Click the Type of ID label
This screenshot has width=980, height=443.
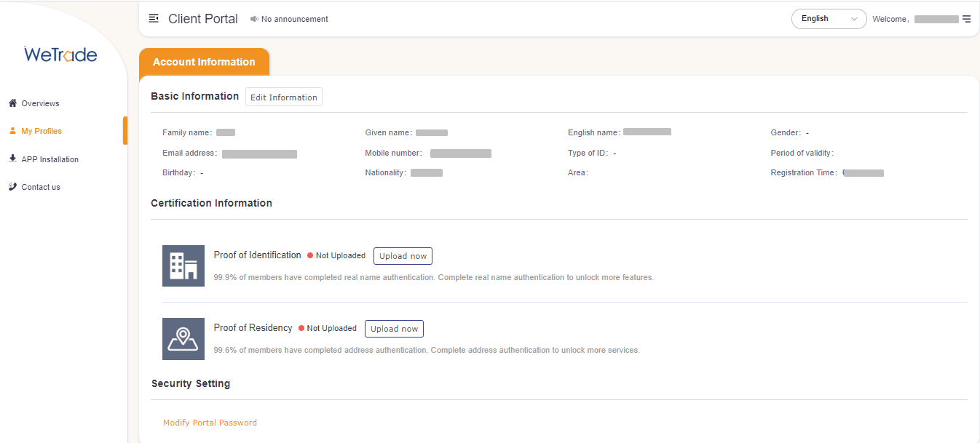click(x=589, y=153)
